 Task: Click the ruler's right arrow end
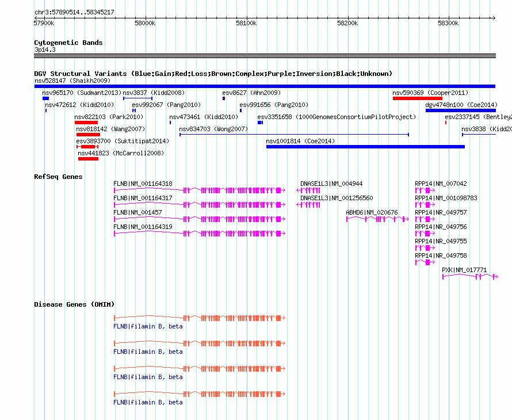tap(494, 18)
